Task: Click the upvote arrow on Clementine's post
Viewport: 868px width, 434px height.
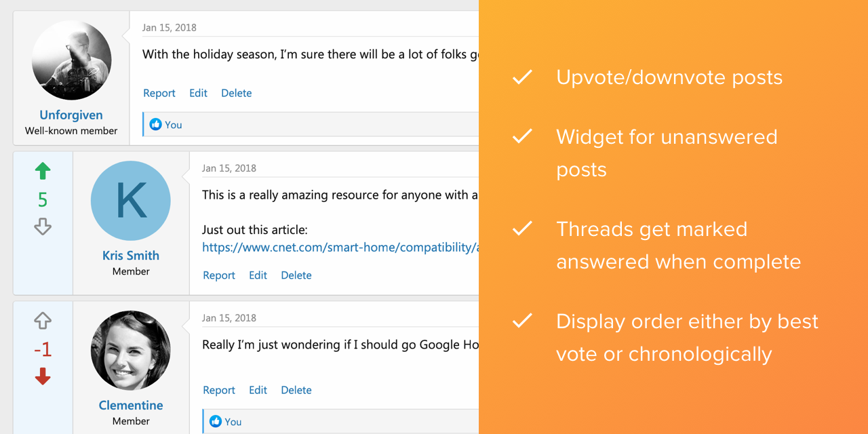Action: point(43,321)
